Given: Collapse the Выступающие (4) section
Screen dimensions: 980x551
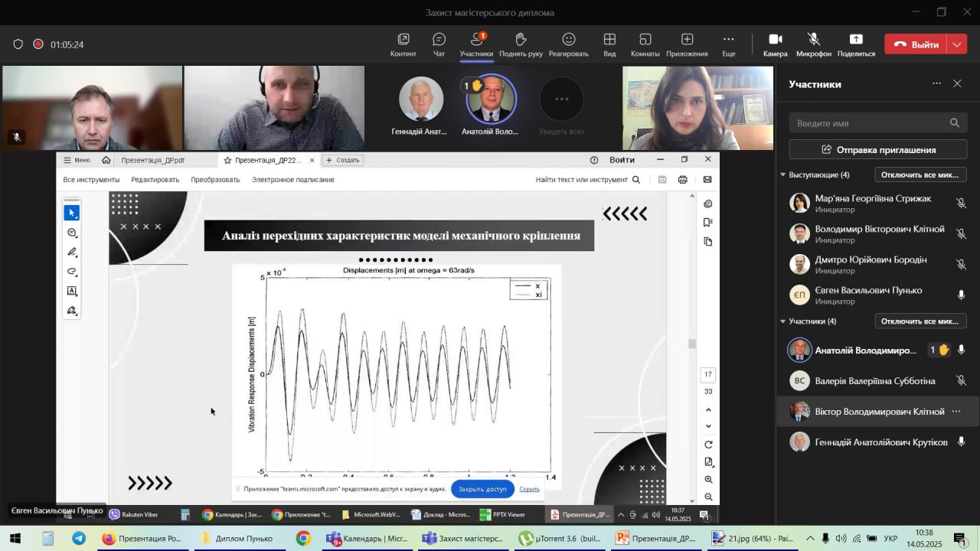Looking at the screenshot, I should pos(783,174).
